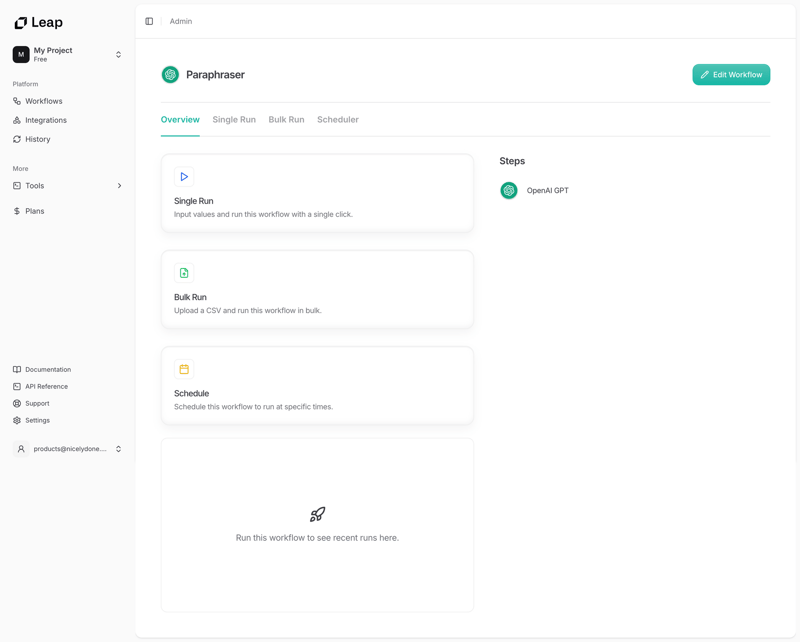Image resolution: width=800 pixels, height=642 pixels.
Task: Click the Leap logo
Action: point(36,21)
